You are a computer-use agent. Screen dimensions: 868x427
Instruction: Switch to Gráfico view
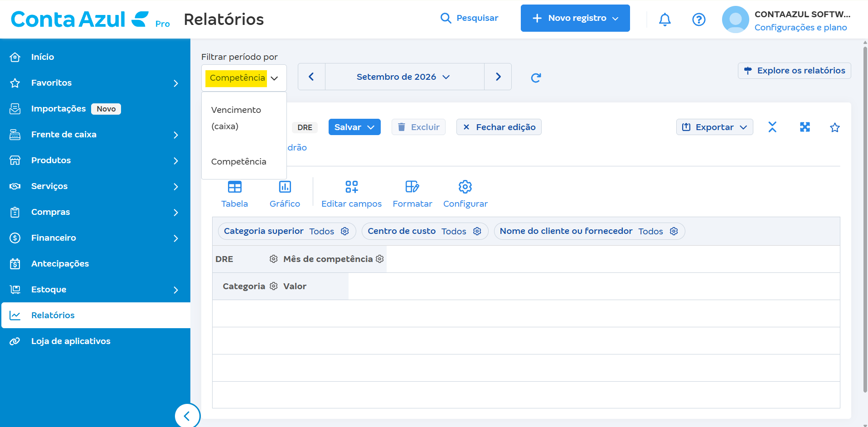click(x=285, y=194)
